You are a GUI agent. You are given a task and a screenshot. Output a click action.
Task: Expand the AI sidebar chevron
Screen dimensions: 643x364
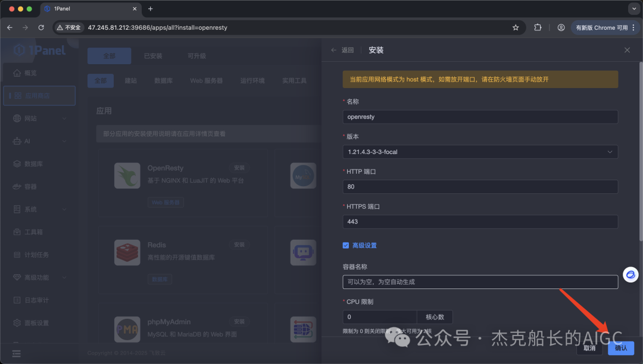point(64,141)
